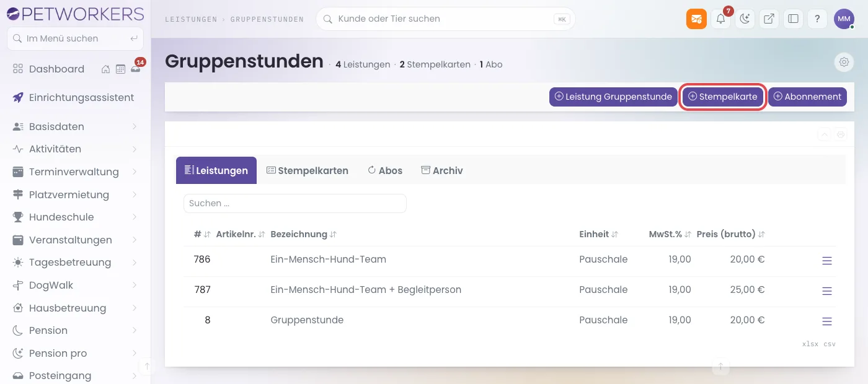Click the calendar icon beside Dashboard
Screen dimensions: 868x384
click(120, 69)
